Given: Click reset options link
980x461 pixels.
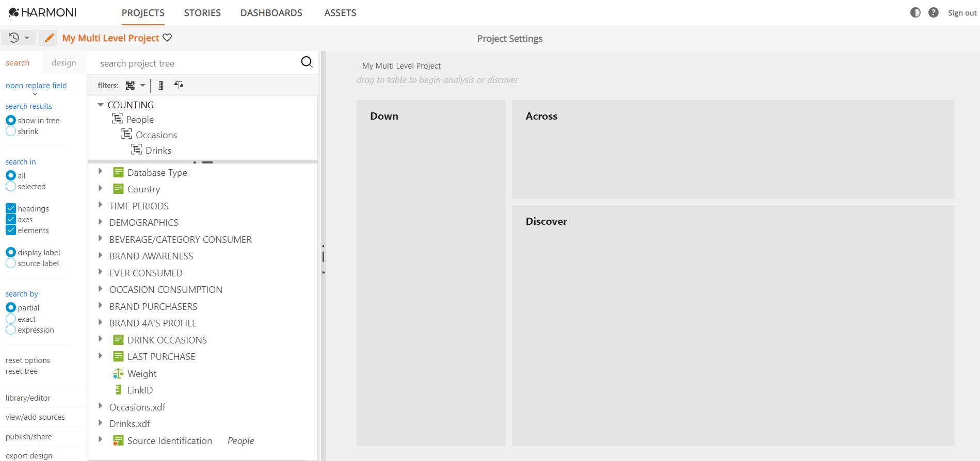Looking at the screenshot, I should (x=28, y=360).
